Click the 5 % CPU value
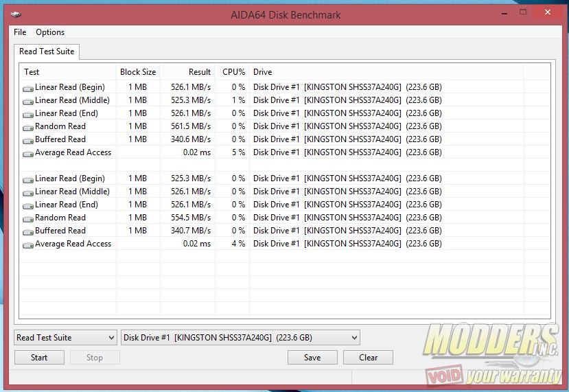 [x=238, y=152]
